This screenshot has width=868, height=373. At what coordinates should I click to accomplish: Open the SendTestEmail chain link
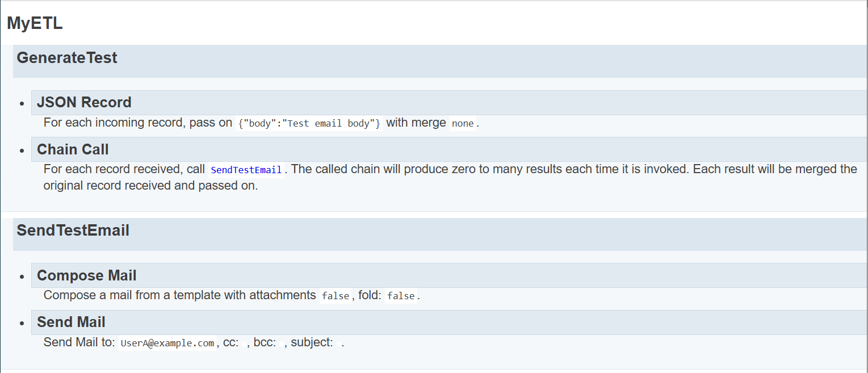click(x=246, y=170)
